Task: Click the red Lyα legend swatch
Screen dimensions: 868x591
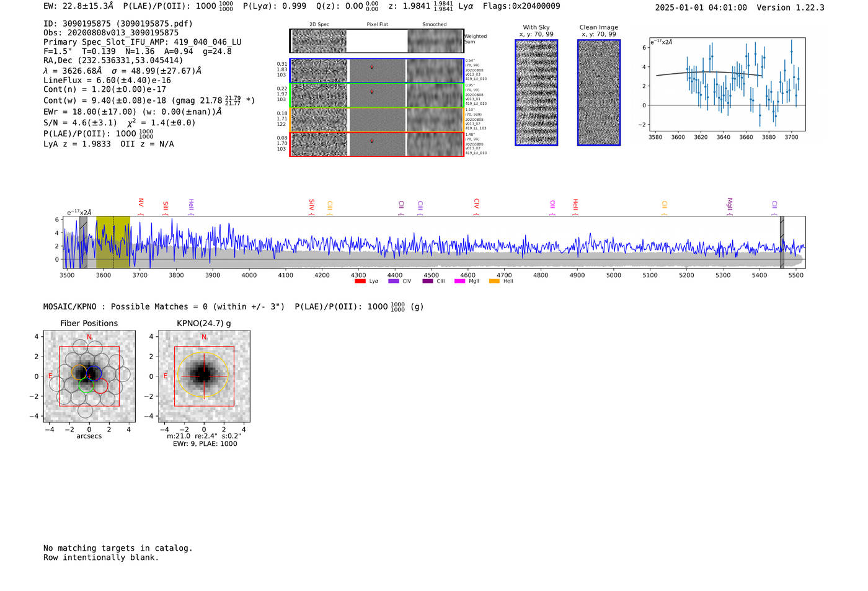Action: (x=360, y=281)
